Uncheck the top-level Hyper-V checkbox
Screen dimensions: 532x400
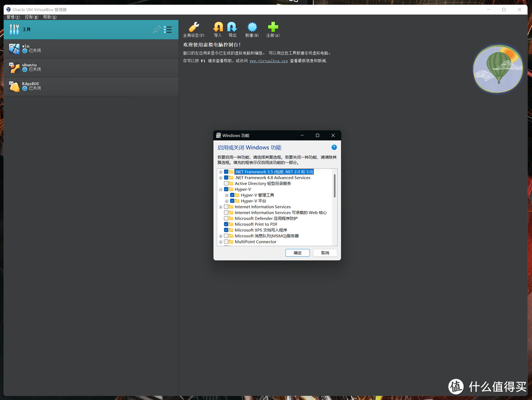coord(226,189)
